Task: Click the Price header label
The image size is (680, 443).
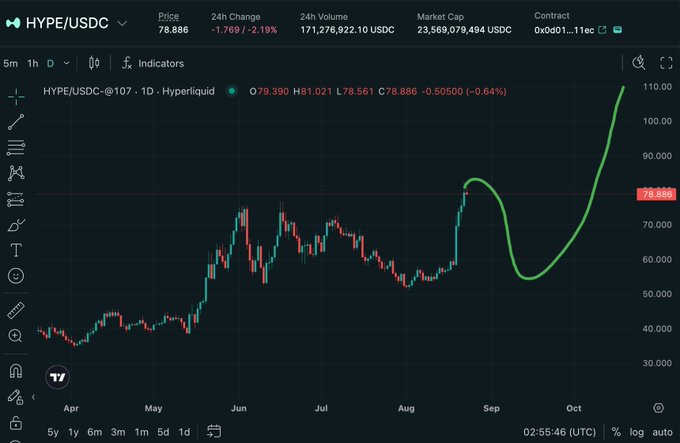Action: [x=168, y=16]
